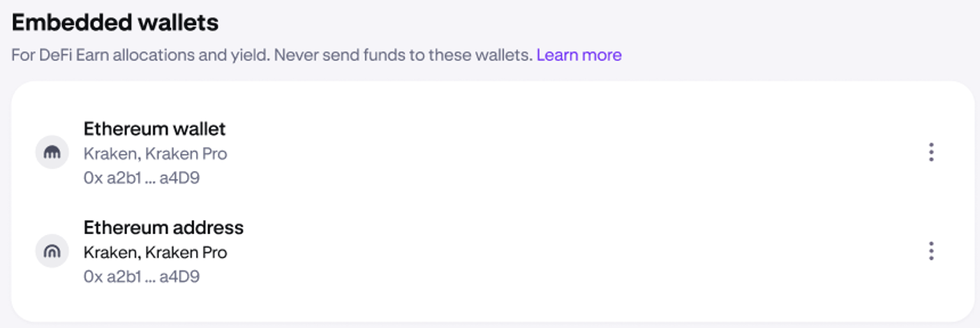Click the 'For DeFi Earn allocations and yield' text
Screen dimensions: 980x328
click(x=140, y=55)
